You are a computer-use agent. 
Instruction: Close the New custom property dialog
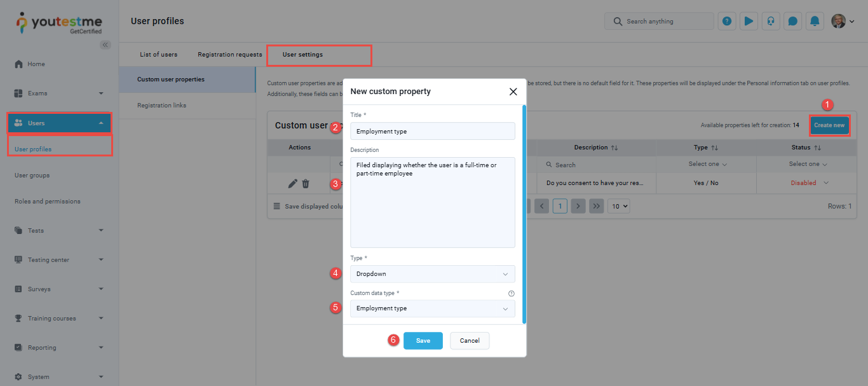coord(513,92)
